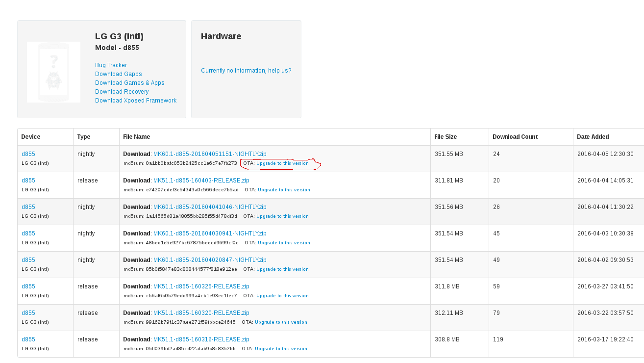Image resolution: width=644 pixels, height=363 pixels.
Task: Select the 'LG G3 (Intl)' heading
Action: click(x=119, y=36)
